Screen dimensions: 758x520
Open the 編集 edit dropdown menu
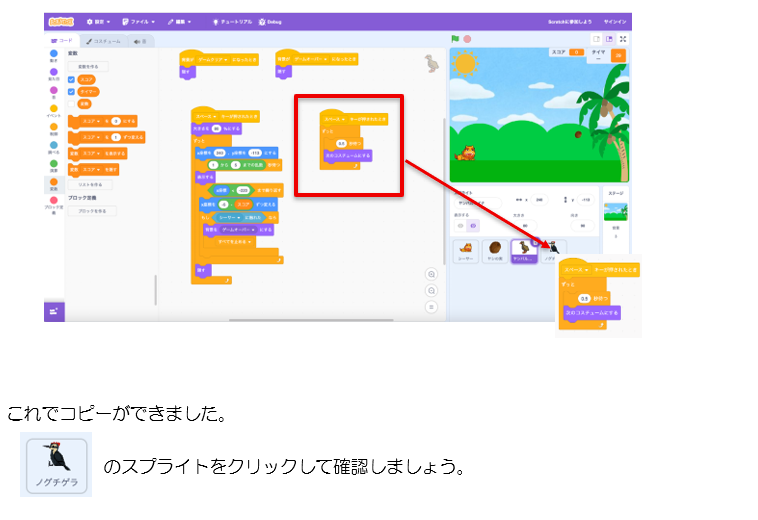(182, 21)
